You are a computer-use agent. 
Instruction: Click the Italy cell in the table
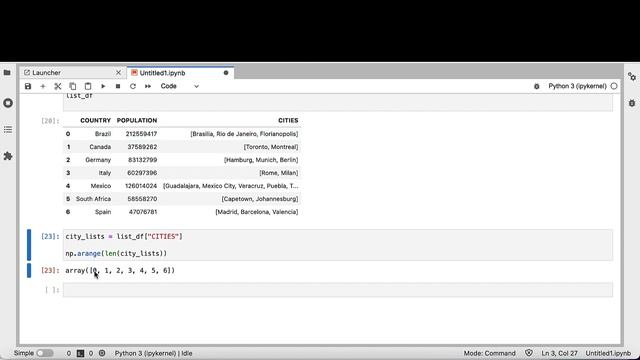click(105, 173)
